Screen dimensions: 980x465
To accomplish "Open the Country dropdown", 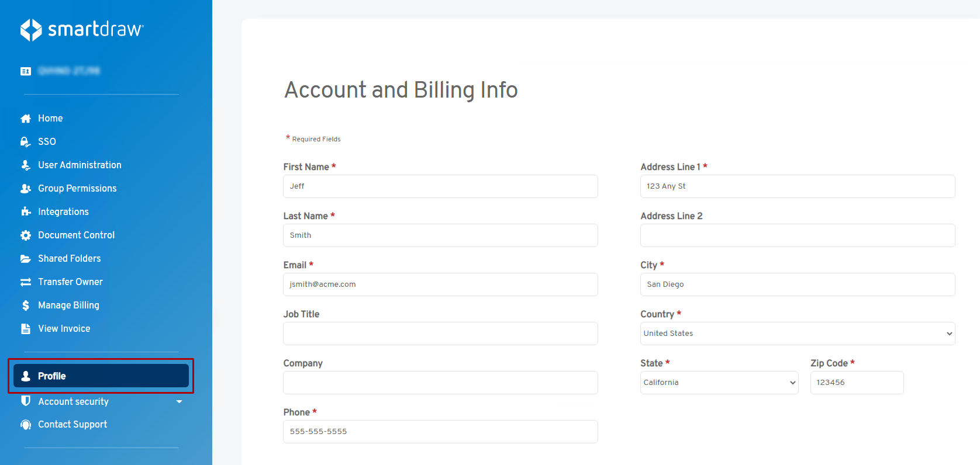I will click(x=797, y=334).
